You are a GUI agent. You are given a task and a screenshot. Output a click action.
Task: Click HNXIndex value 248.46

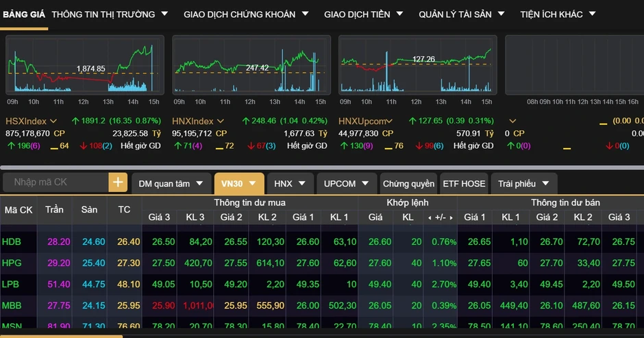(264, 121)
